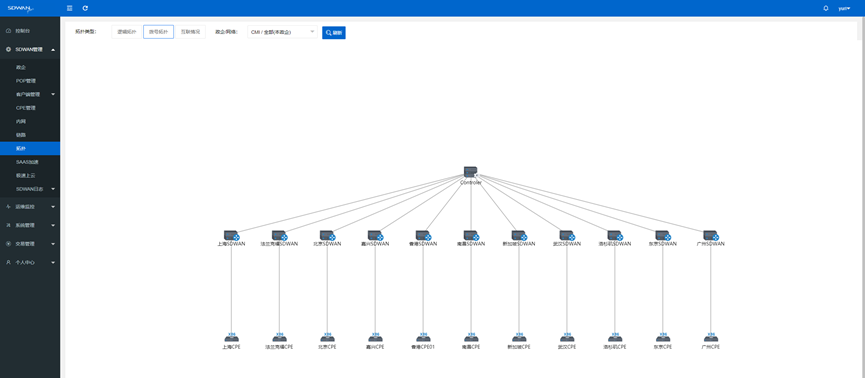Select the 东京SDWAN node icon
The width and height of the screenshot is (865, 378).
(x=663, y=236)
